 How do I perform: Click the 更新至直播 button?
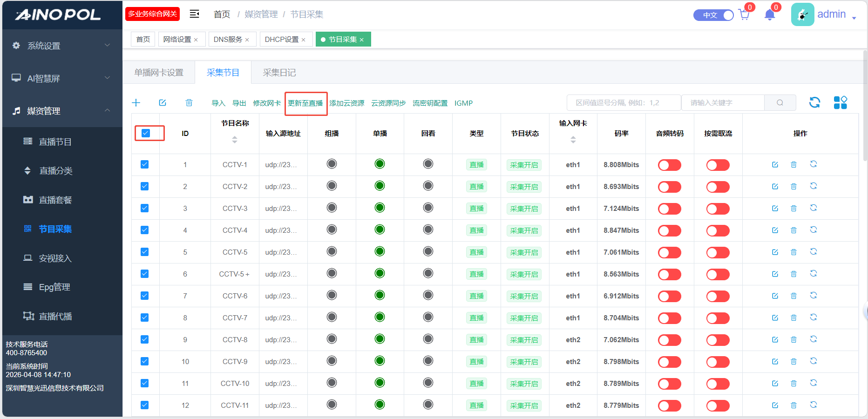tap(305, 103)
